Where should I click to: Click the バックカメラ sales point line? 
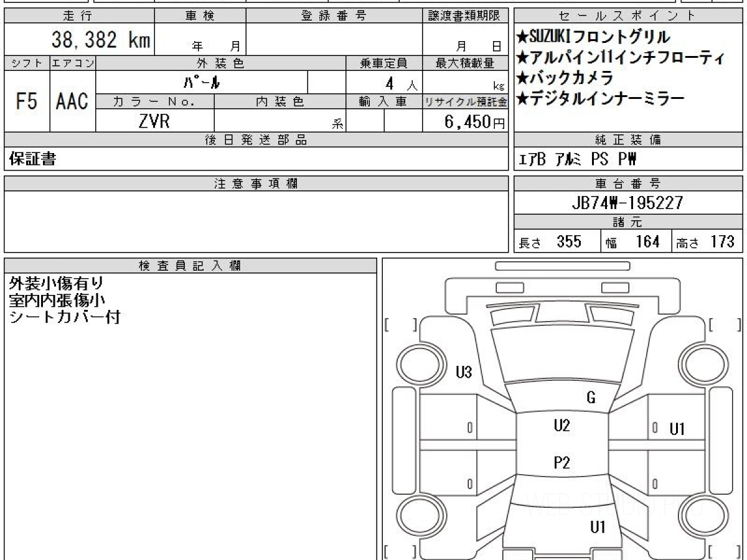coord(565,78)
